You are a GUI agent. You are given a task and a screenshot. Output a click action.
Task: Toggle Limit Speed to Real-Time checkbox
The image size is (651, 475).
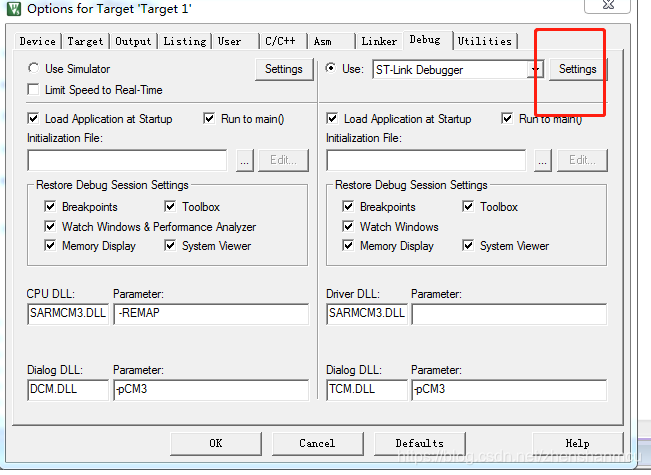point(33,90)
